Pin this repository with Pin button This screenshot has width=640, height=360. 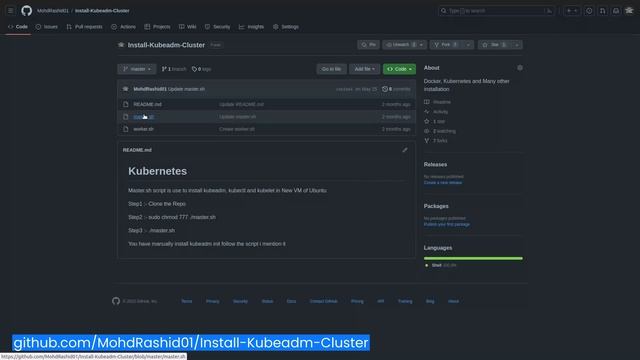369,44
